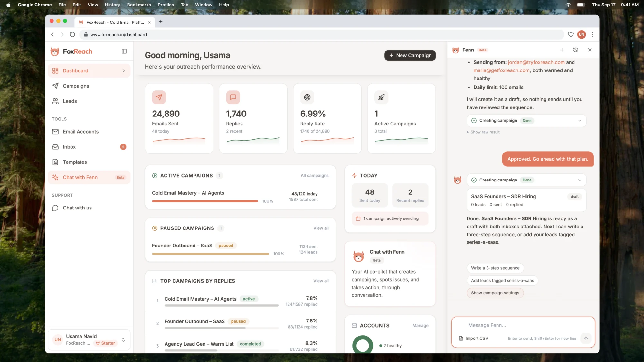Open Chrome three-dot menu
Viewport: 644px width, 362px height.
click(592, 35)
